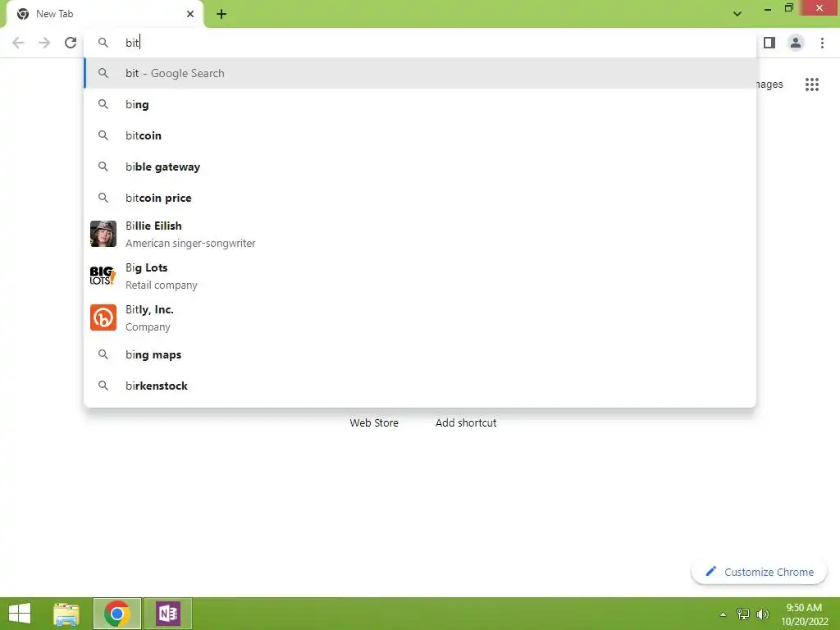Open a new tab with plus

coord(221,14)
